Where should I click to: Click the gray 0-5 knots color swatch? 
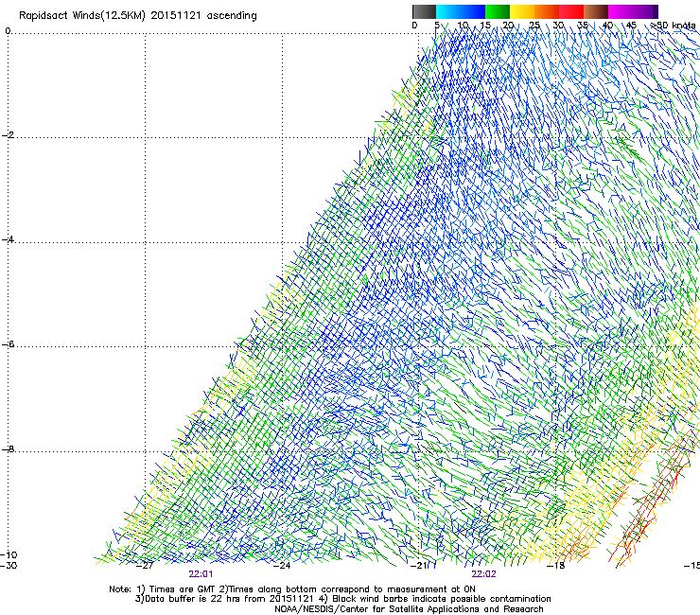pyautogui.click(x=424, y=11)
